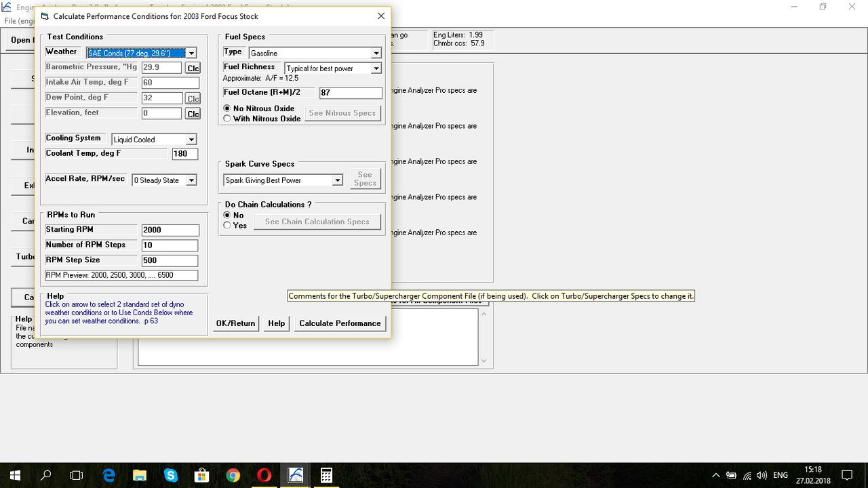The width and height of the screenshot is (868, 488).
Task: Click the See Specs spark curve button
Action: 365,179
